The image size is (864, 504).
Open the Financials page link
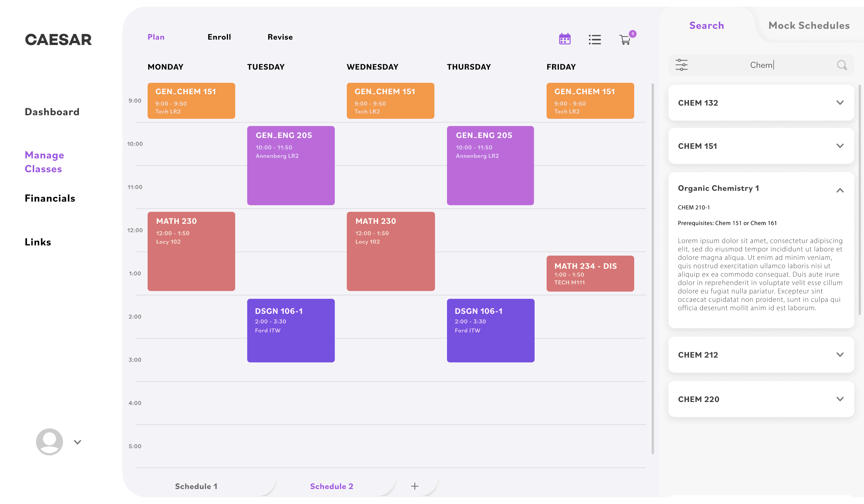[x=50, y=198]
